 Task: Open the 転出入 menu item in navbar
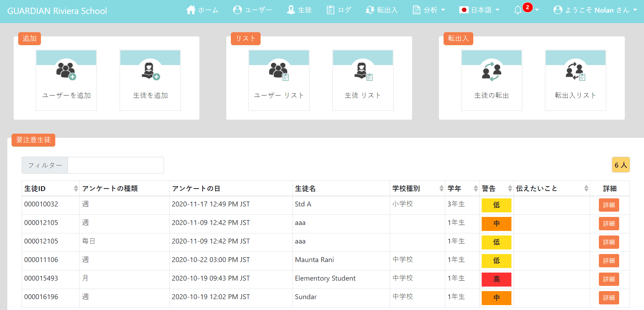tap(387, 10)
